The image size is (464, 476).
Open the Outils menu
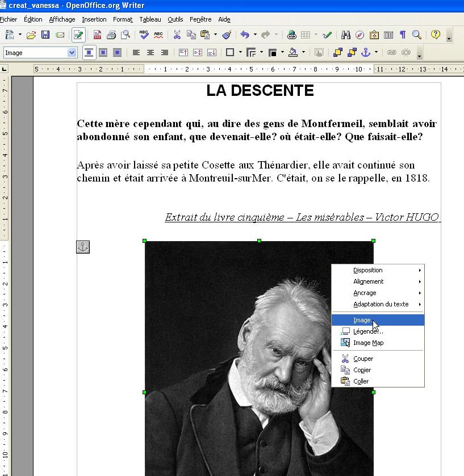(x=175, y=19)
